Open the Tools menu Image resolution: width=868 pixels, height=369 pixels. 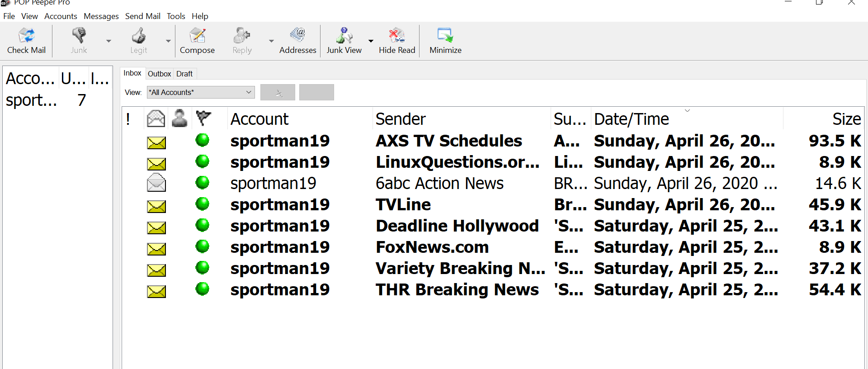coord(176,16)
